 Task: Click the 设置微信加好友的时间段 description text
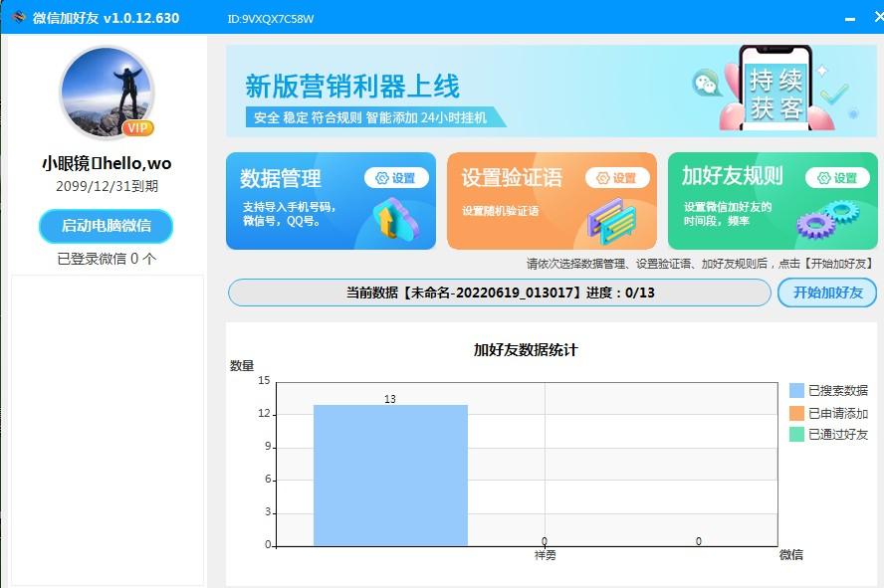728,214
